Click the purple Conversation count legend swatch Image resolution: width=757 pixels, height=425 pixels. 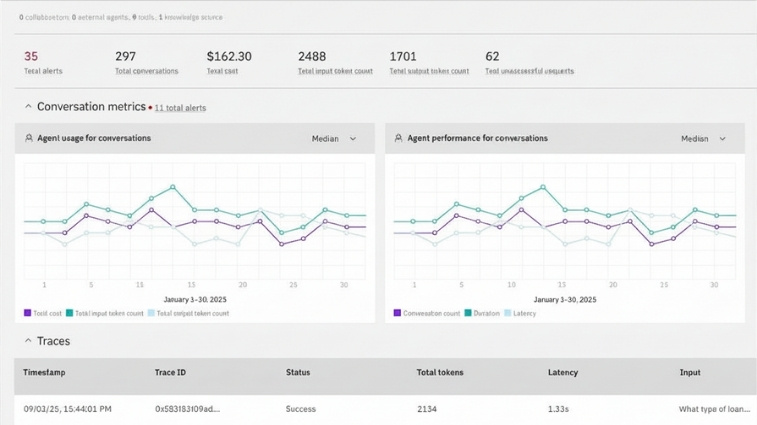[398, 313]
